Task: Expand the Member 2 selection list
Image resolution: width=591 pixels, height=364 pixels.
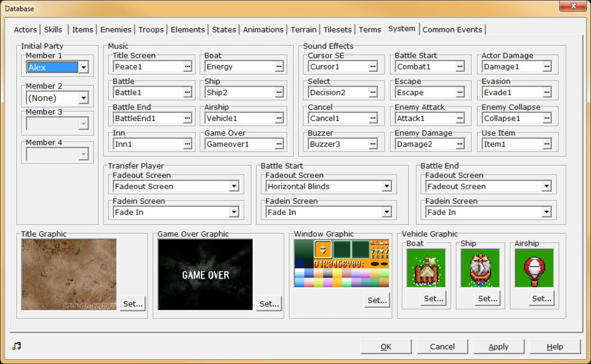Action: 83,97
